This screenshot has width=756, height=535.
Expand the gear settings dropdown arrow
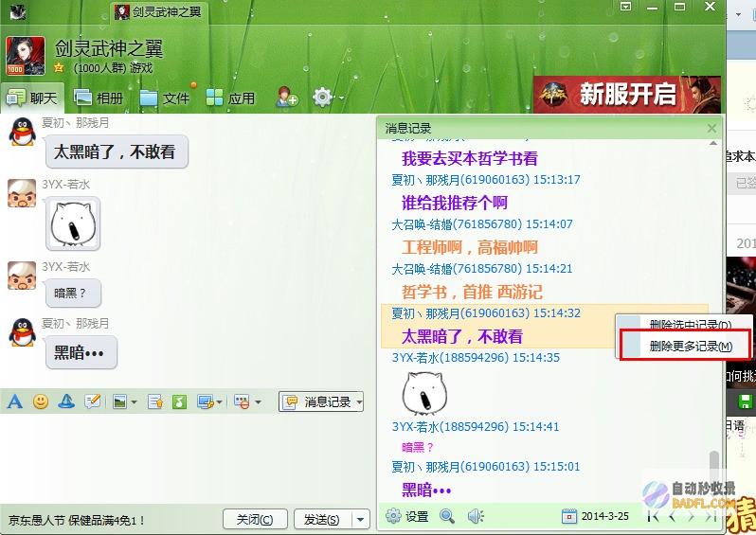pos(341,98)
